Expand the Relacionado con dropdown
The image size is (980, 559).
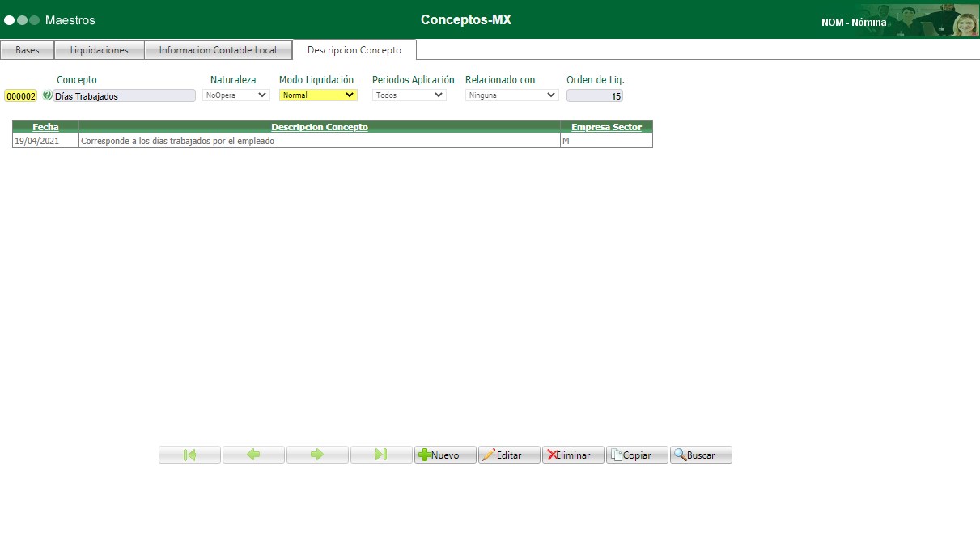click(x=511, y=95)
